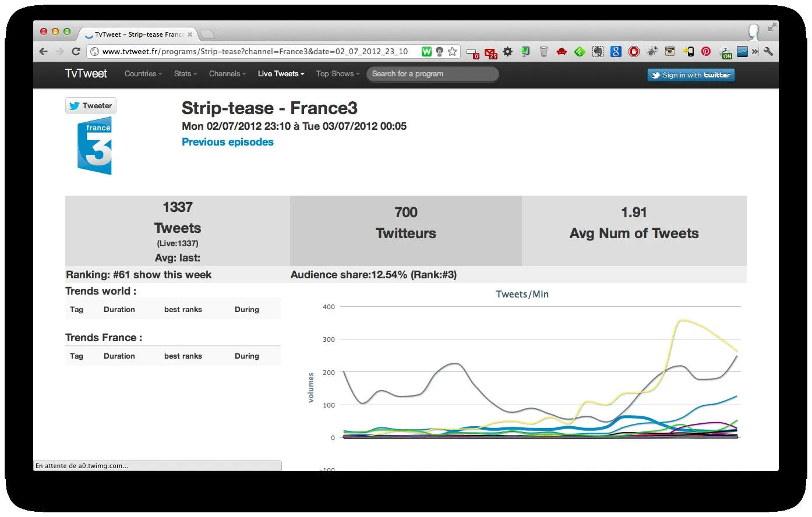Click the Gmail unread mail extension icon
The width and height of the screenshot is (812, 517).
[490, 52]
